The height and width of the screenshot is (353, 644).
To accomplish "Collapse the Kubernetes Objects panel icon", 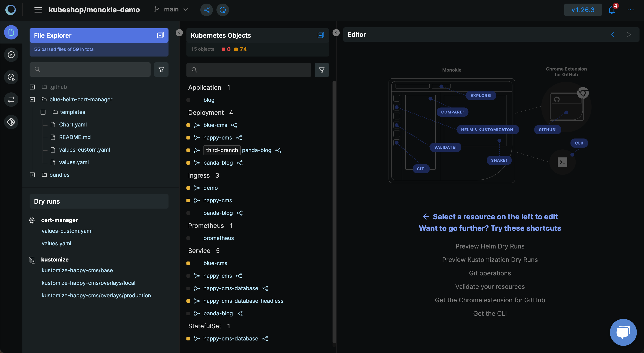I will [x=321, y=35].
